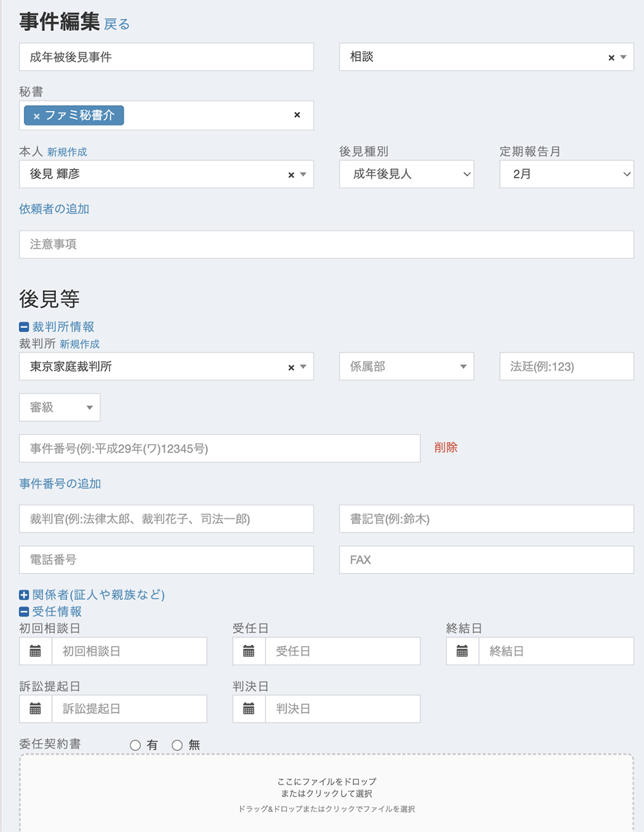Open the 審級 dropdown
This screenshot has width=644, height=832.
coord(60,407)
